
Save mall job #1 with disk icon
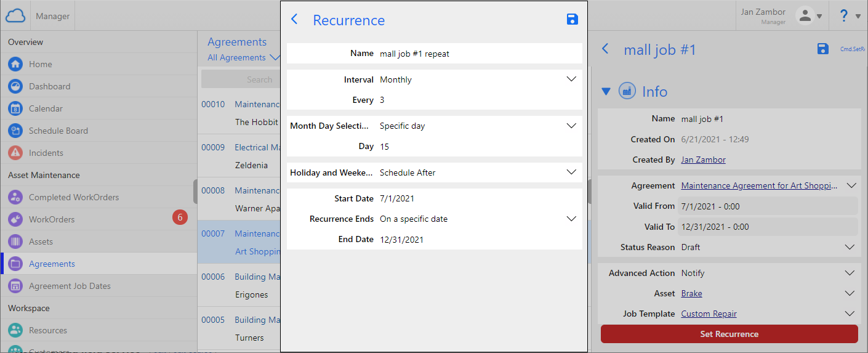[822, 49]
